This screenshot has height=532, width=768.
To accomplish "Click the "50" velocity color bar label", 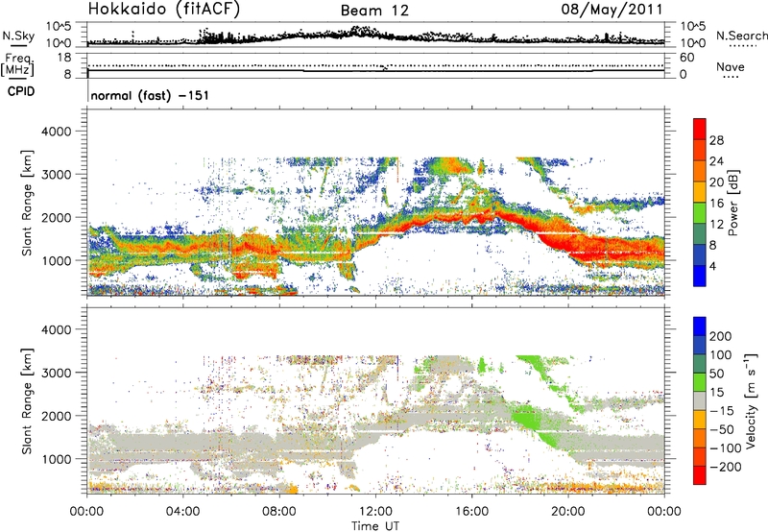I will pos(716,374).
